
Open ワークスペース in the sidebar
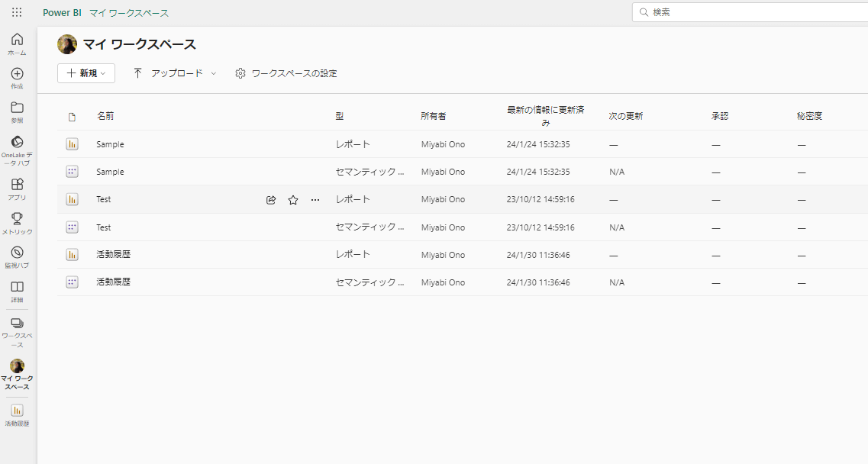(17, 332)
